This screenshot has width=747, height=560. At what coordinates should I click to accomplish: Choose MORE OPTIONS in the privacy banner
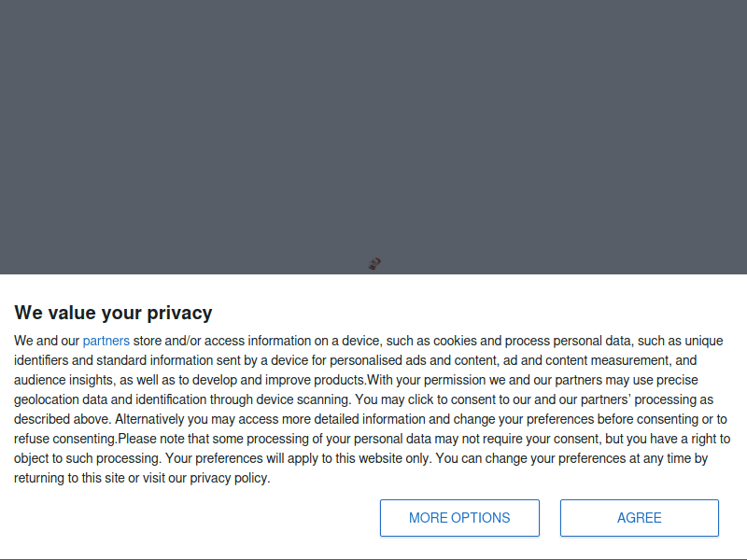[x=459, y=518]
